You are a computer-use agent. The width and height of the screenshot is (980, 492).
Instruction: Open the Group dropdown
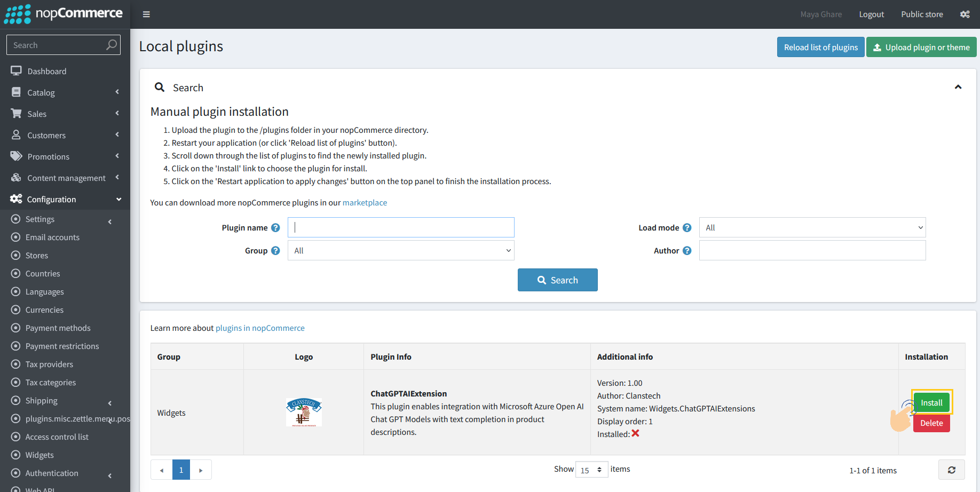point(401,250)
